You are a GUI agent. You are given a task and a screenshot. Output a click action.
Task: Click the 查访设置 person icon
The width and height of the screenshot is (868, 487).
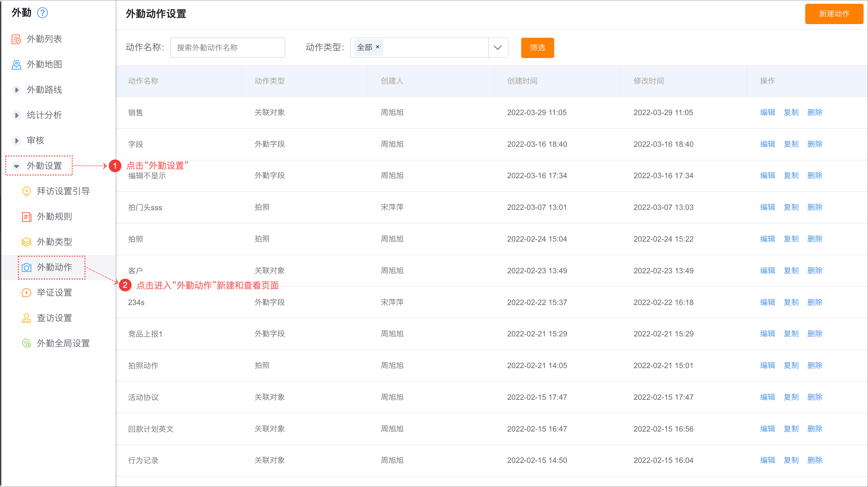click(26, 318)
